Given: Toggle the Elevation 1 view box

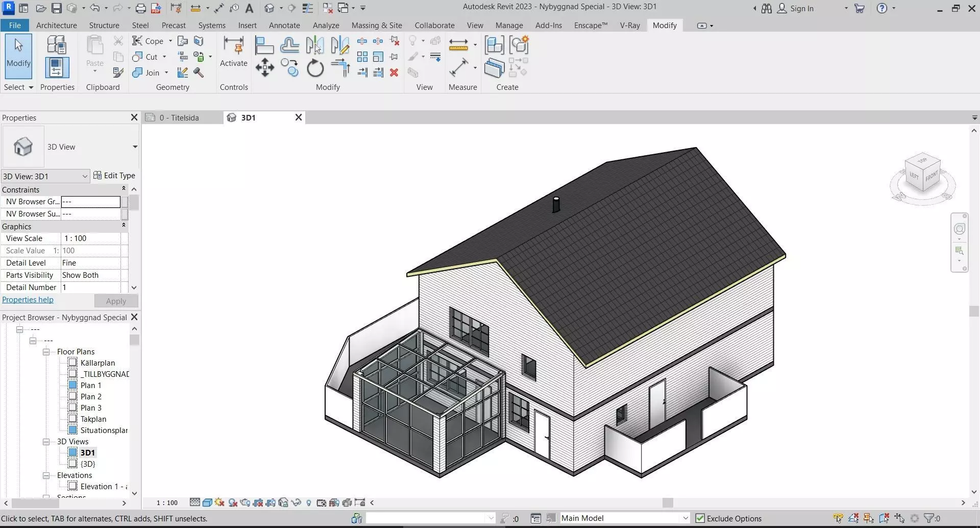Looking at the screenshot, I should pos(72,486).
